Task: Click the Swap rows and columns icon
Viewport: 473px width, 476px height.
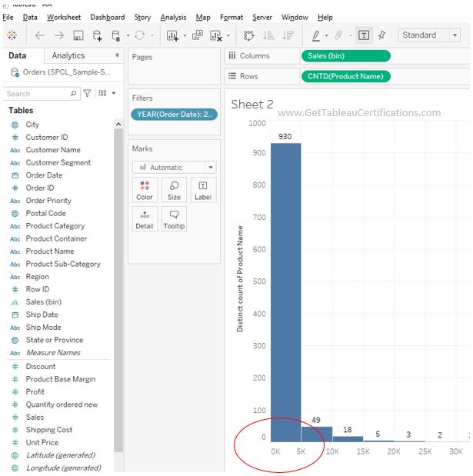Action: [x=248, y=35]
